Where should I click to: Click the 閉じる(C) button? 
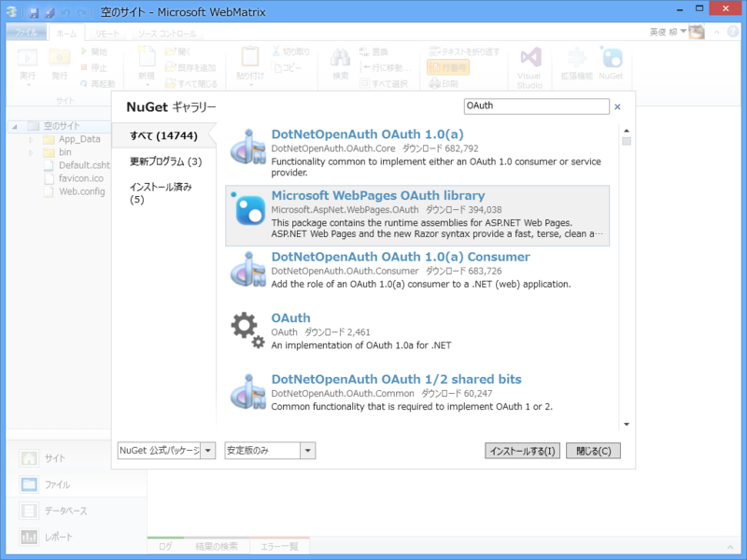tap(593, 451)
